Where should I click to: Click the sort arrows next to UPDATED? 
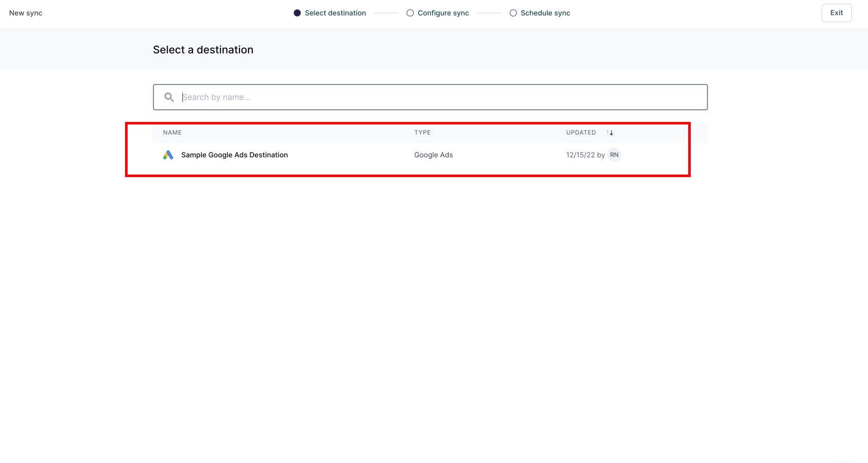(609, 132)
